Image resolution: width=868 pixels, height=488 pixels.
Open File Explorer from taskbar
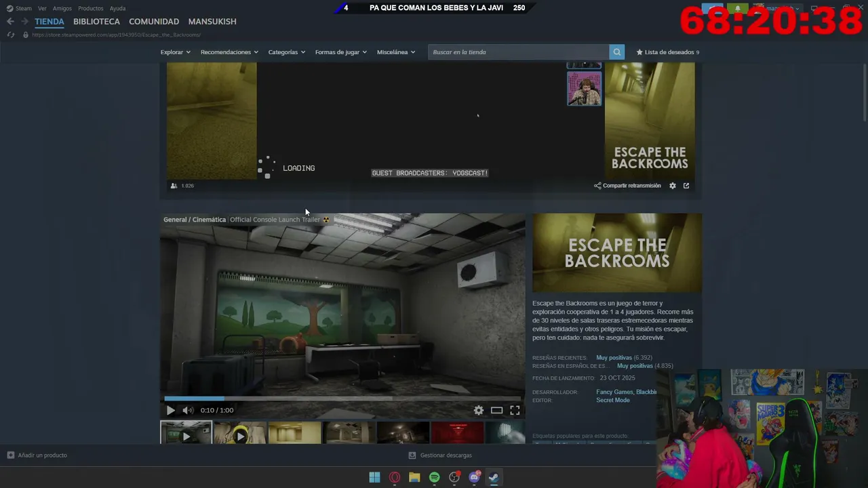[414, 477]
